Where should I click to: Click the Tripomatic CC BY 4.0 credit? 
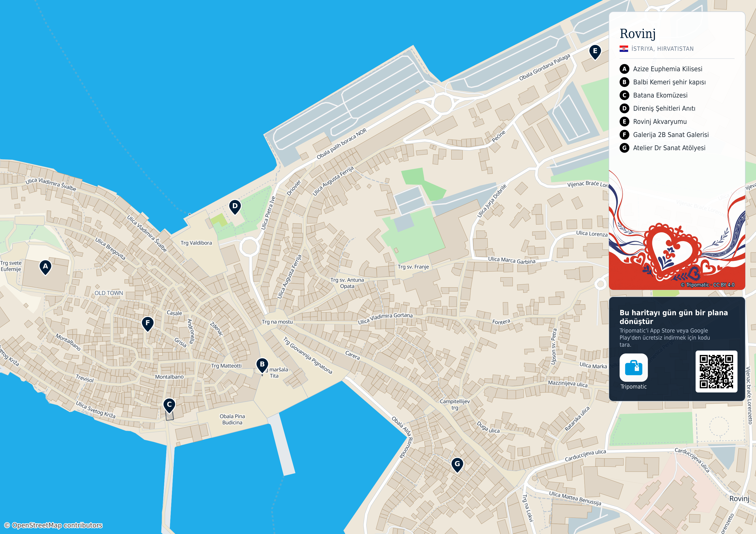tap(707, 285)
